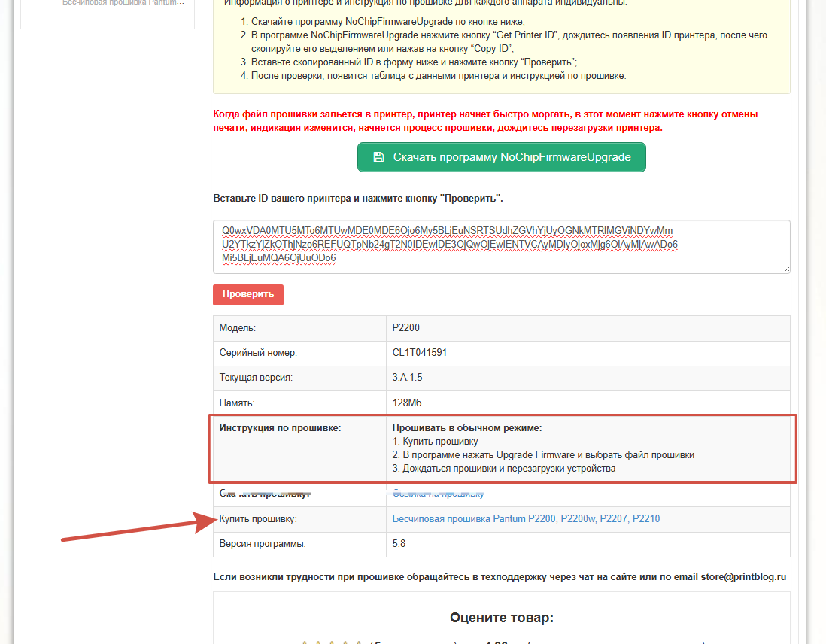Click the blurred firmware download link
826x644 pixels.
[438, 494]
